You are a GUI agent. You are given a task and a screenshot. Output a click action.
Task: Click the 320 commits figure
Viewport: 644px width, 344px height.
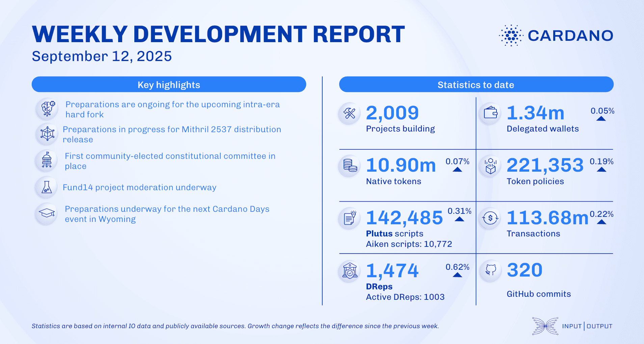[525, 270]
